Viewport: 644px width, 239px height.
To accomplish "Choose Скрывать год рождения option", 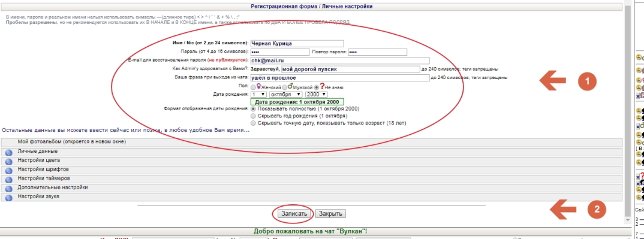I will pos(253,116).
